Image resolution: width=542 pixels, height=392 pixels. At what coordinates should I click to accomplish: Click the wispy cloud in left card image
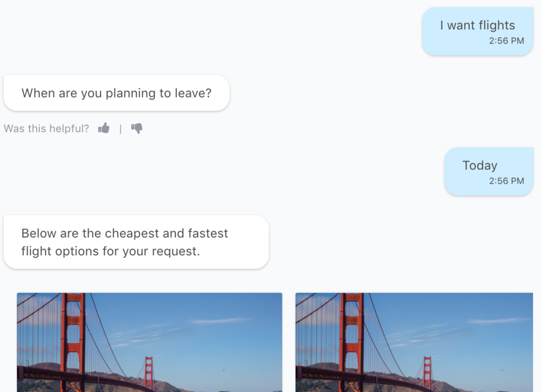[221, 321]
